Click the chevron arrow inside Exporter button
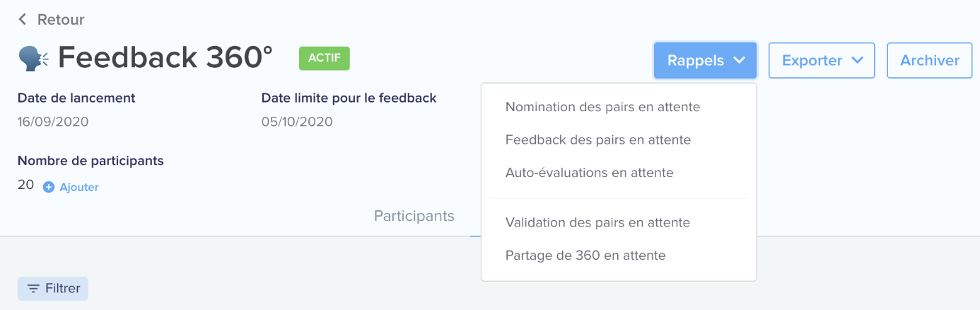 tap(858, 60)
